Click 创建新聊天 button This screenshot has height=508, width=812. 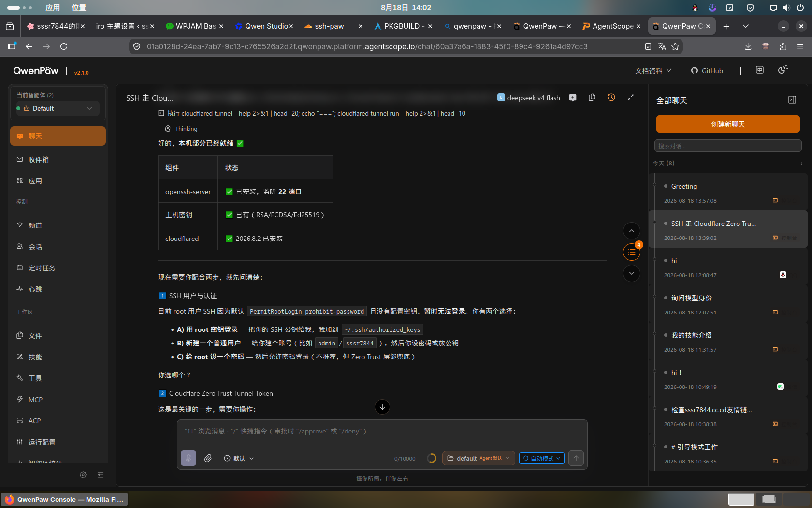tap(728, 124)
